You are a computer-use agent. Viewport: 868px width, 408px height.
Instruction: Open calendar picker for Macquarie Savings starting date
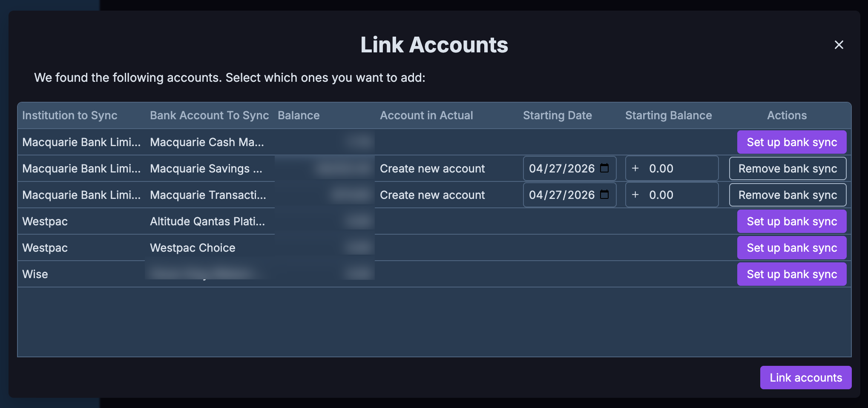coord(604,168)
